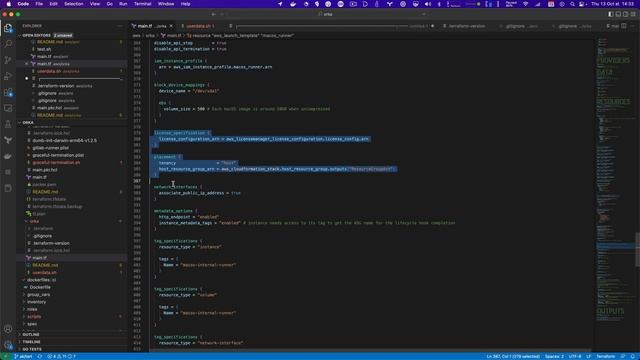Switch to the userdata.sh tab
This screenshot has height=360, width=640.
(x=199, y=26)
